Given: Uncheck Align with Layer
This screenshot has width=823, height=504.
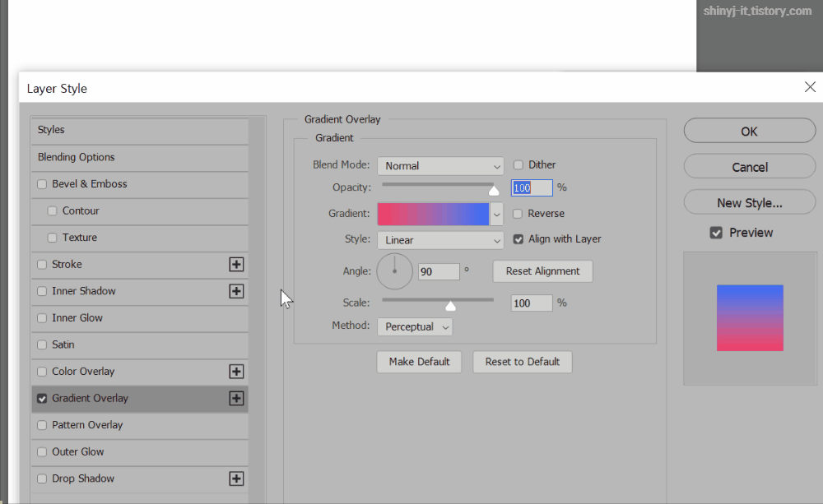Looking at the screenshot, I should pyautogui.click(x=518, y=239).
